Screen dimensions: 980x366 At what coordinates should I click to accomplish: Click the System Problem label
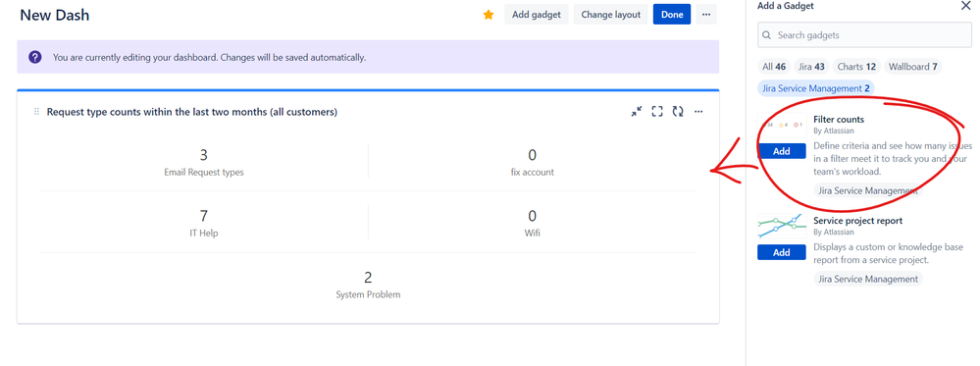click(x=368, y=294)
